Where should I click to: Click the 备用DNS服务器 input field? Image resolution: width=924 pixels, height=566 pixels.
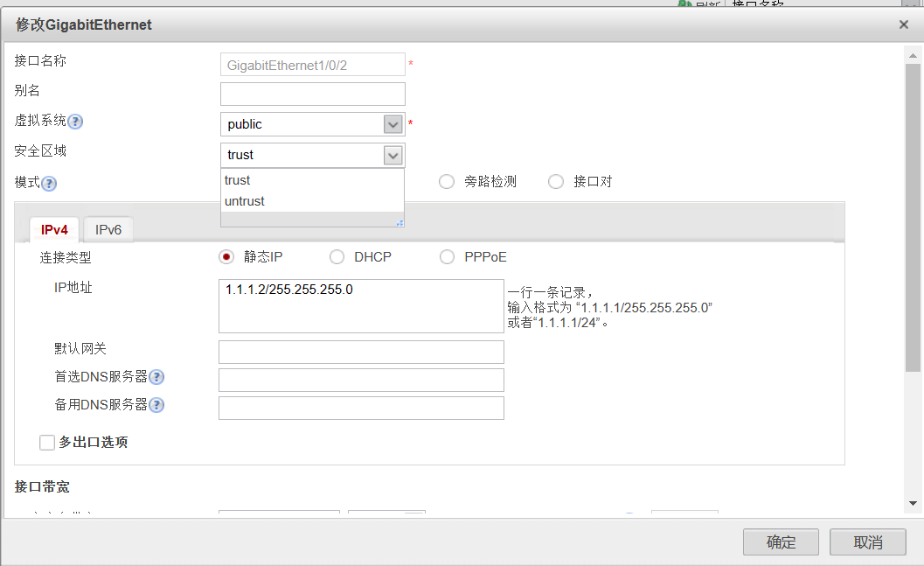(361, 408)
